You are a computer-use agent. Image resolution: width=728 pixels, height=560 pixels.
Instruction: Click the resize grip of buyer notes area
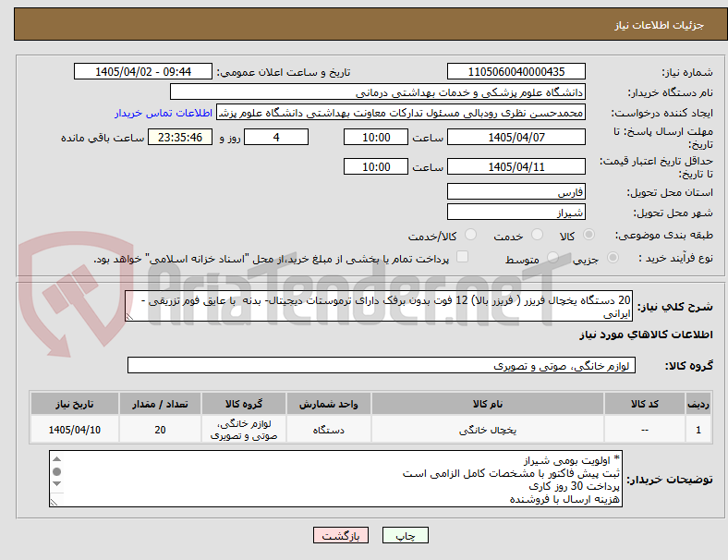tap(54, 503)
